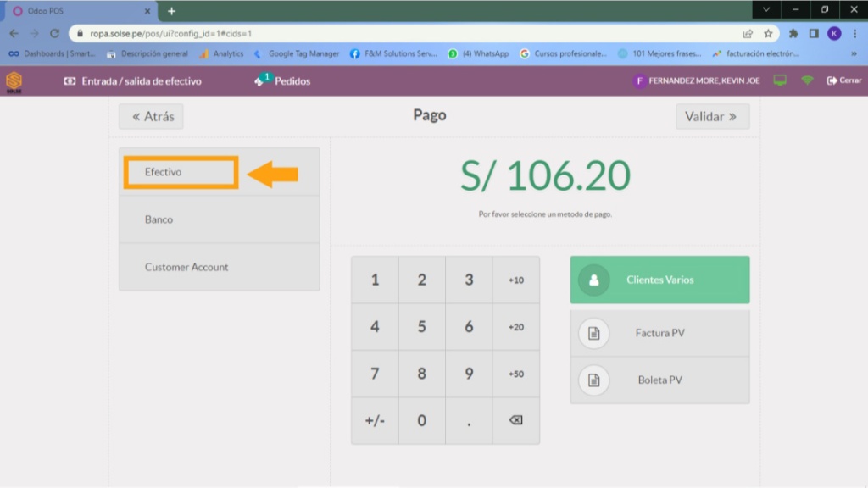Click the backspace icon on the numpad
The width and height of the screenshot is (868, 488).
515,421
